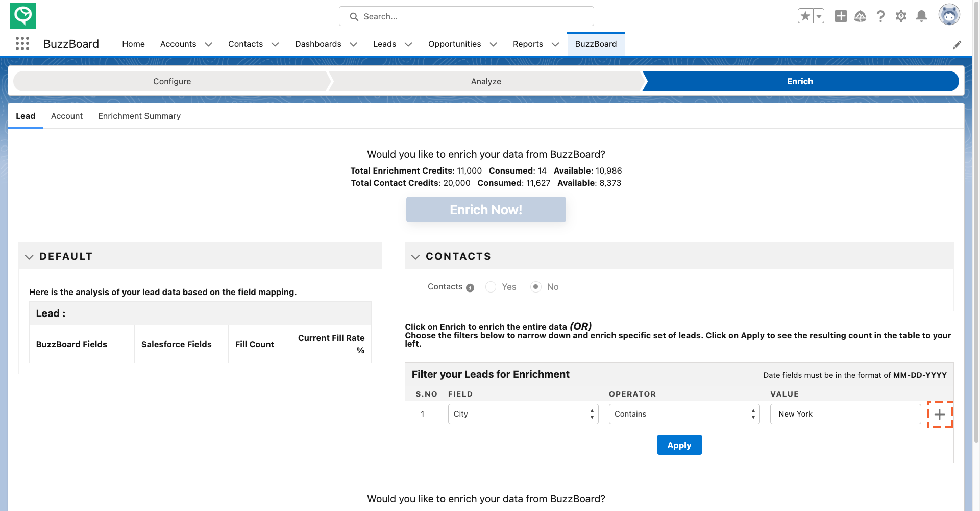Click the Contacts info tooltip icon
The width and height of the screenshot is (980, 511).
470,288
